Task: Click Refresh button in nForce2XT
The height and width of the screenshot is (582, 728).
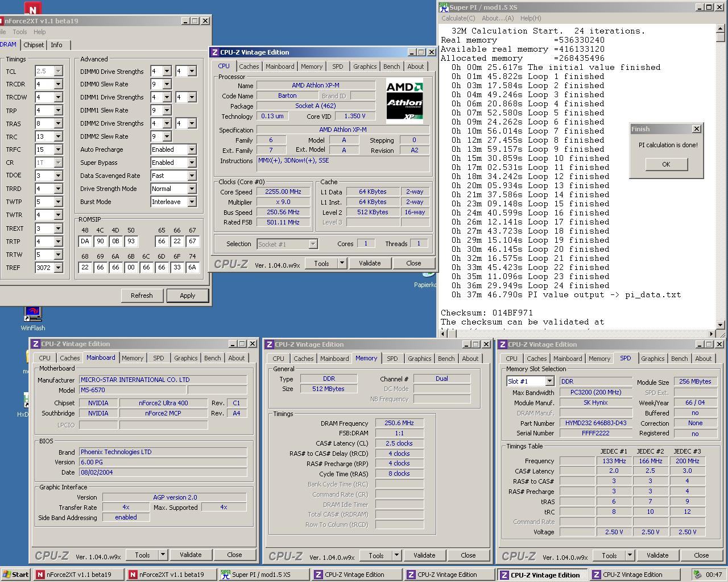Action: pos(142,296)
